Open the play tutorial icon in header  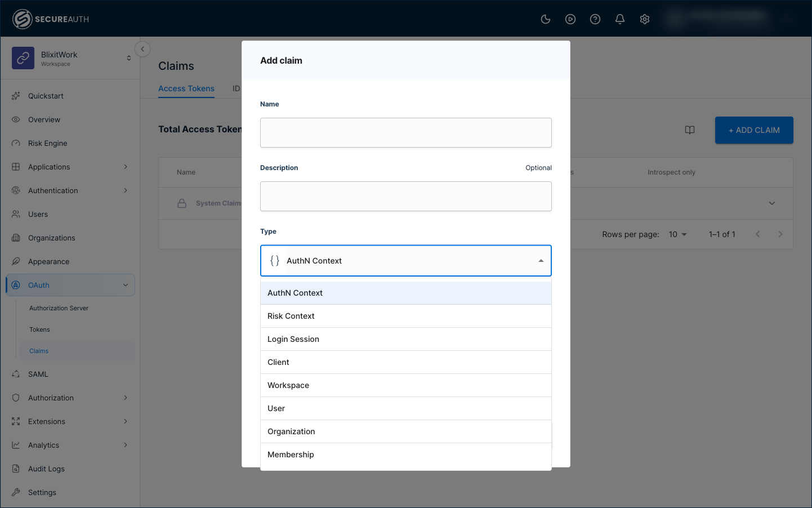[x=570, y=19]
